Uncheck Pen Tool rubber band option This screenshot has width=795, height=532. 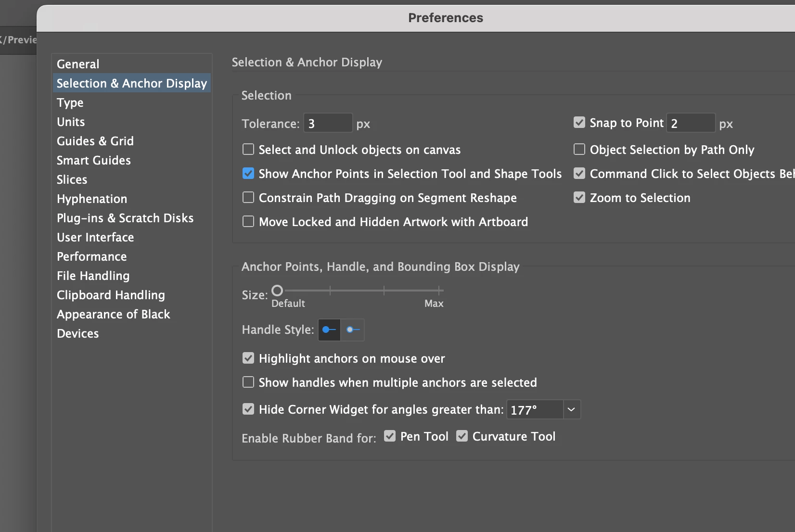click(x=390, y=436)
